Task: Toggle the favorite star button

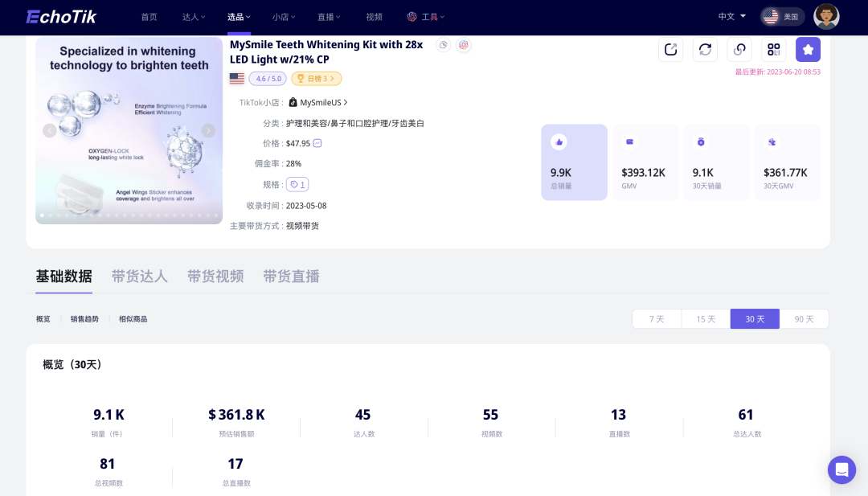Action: [808, 49]
